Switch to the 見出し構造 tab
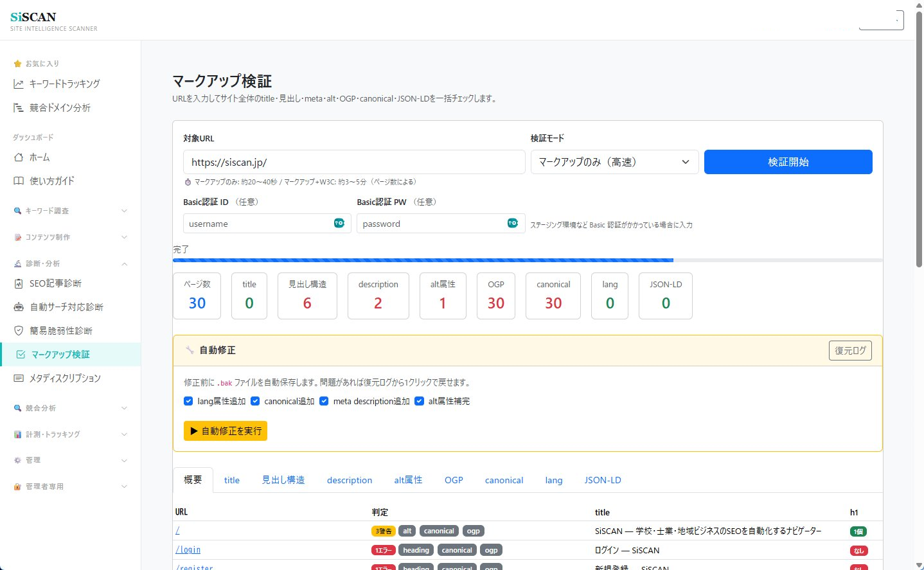Screen dimensions: 924x570 point(283,480)
